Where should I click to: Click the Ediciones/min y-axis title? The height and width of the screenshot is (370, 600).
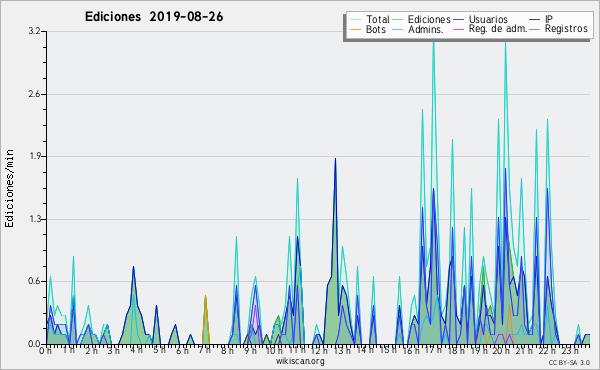click(x=9, y=188)
